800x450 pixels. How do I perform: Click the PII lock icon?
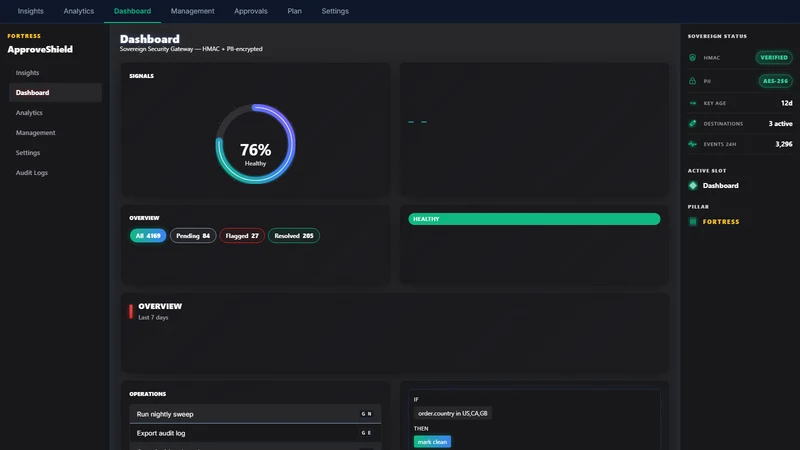pyautogui.click(x=692, y=81)
